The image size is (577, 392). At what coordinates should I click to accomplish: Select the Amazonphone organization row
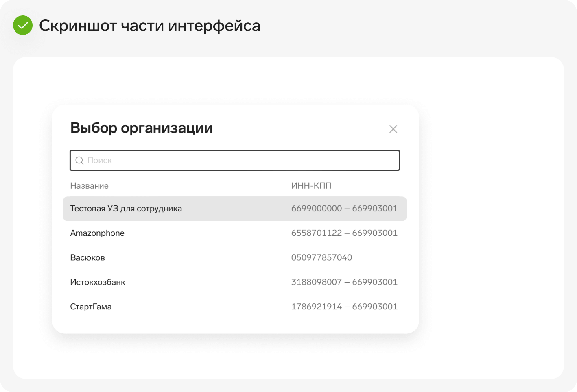pos(235,233)
